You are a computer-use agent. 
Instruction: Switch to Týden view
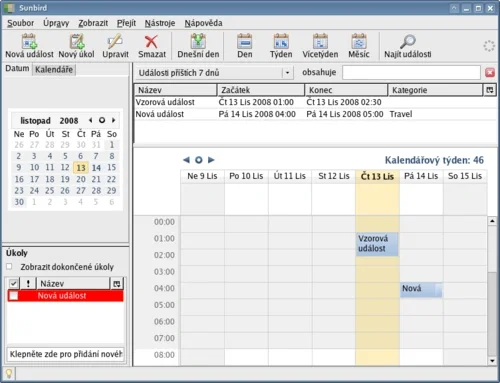pos(281,46)
